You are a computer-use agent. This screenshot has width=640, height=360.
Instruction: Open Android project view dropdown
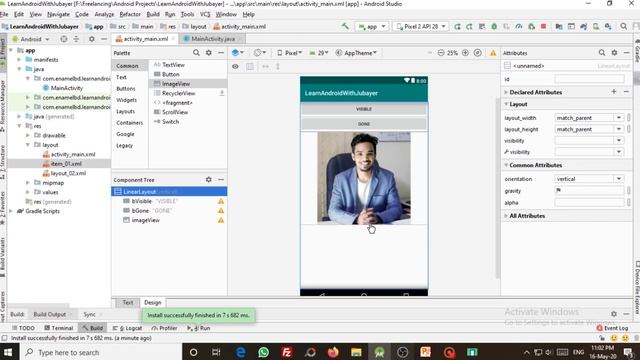pyautogui.click(x=31, y=39)
